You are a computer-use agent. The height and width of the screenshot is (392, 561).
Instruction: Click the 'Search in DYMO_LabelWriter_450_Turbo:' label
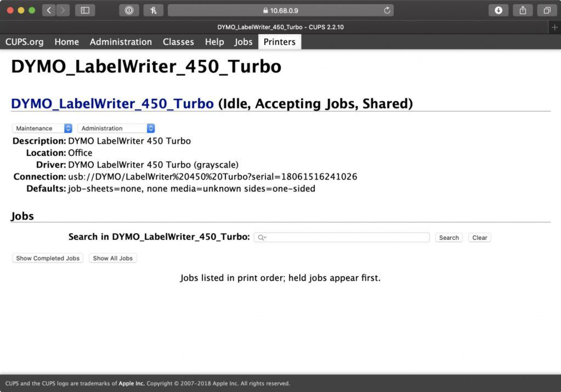click(159, 237)
